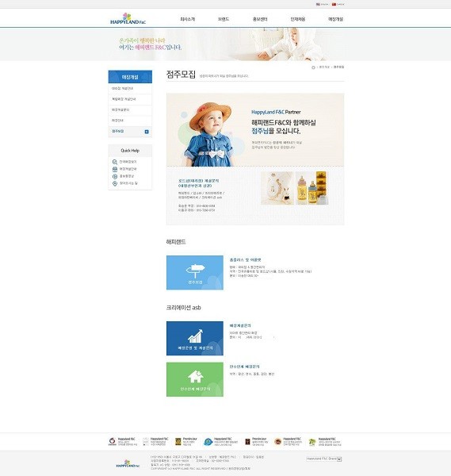The width and height of the screenshot is (451, 476).
Task: Click the magnifier icon under Quick Help
Action: tap(115, 162)
